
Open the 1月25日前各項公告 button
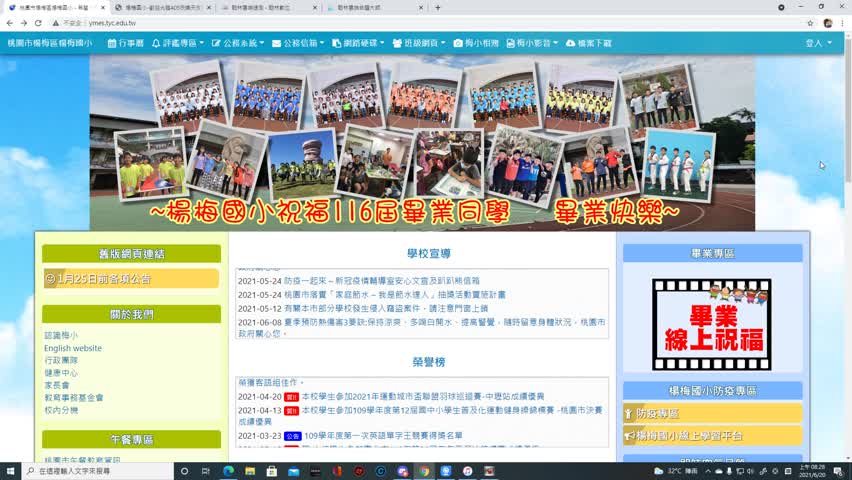[x=131, y=279]
